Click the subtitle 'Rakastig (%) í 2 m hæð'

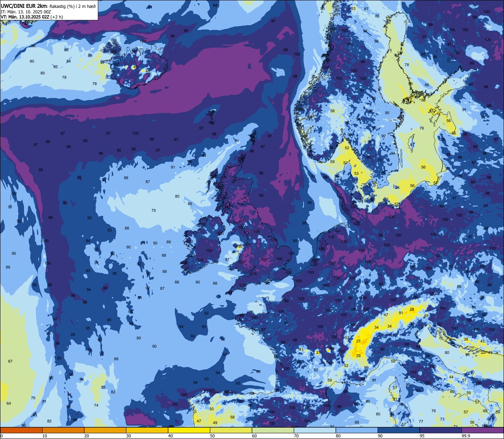pos(72,6)
